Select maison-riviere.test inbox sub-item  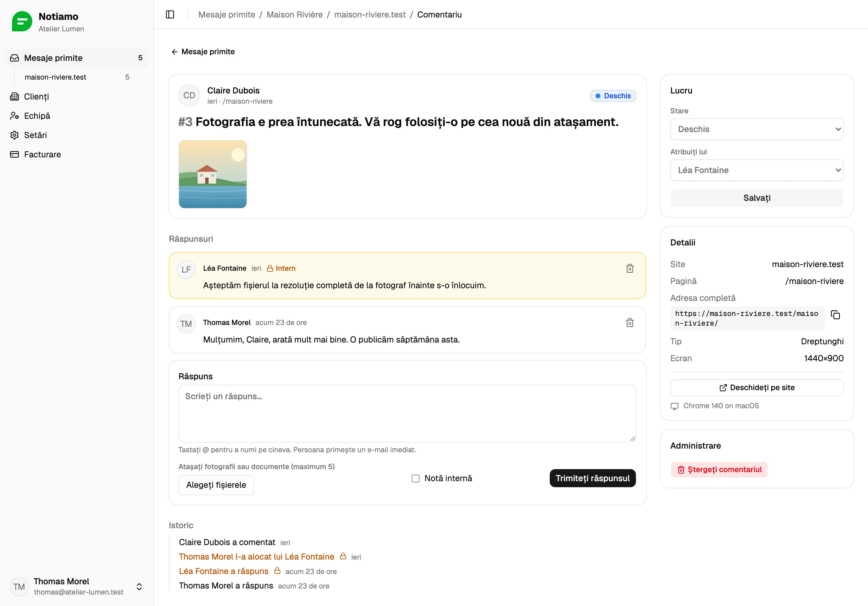coord(77,77)
